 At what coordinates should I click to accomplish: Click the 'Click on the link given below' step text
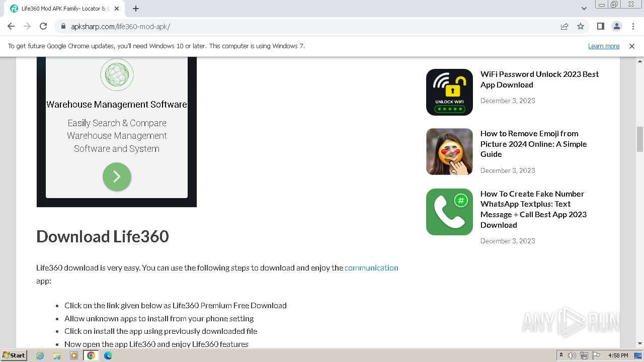point(176,306)
